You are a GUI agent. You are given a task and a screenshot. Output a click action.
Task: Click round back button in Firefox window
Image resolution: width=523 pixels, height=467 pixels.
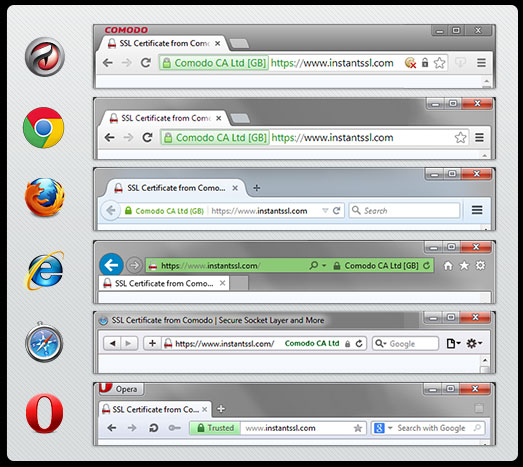(110, 210)
